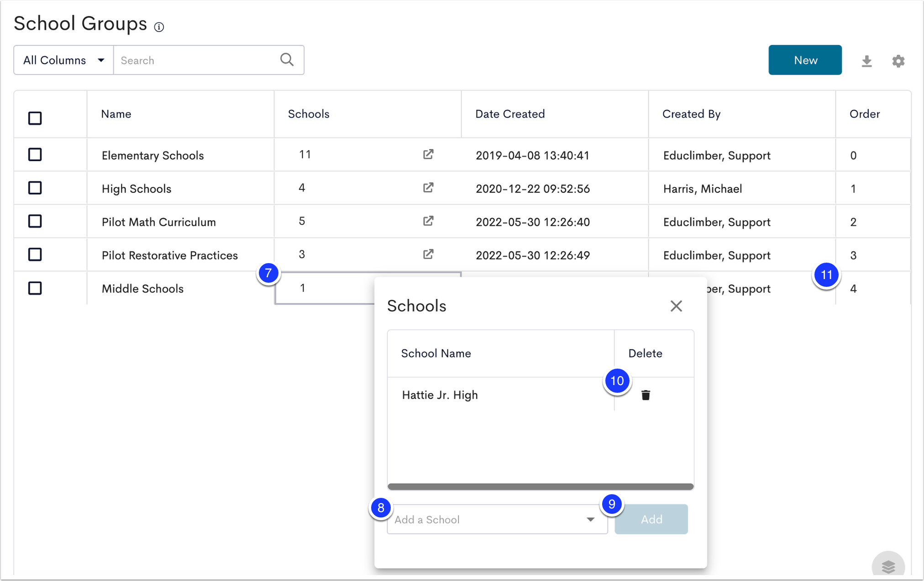This screenshot has width=924, height=581.
Task: Sort by the Date Created column header
Action: coord(555,114)
